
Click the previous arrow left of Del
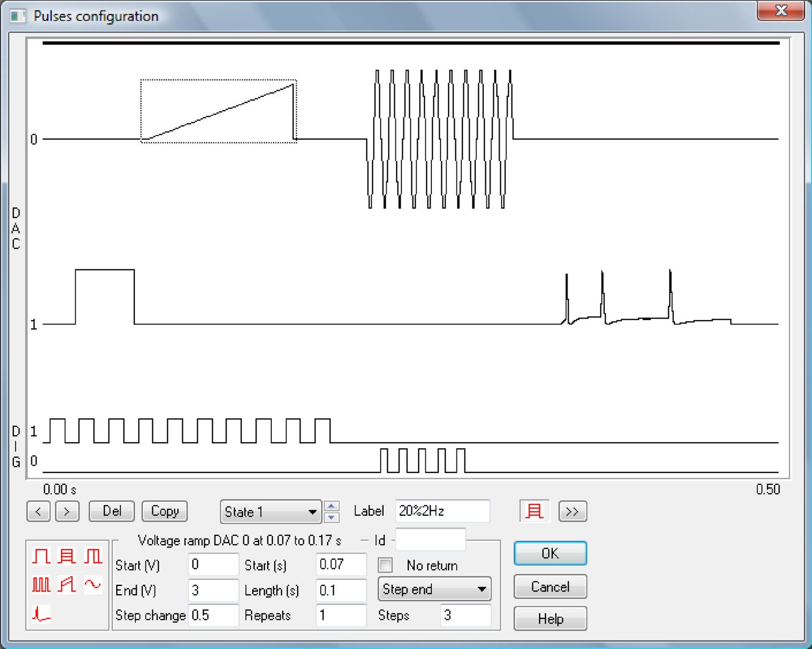coord(38,511)
